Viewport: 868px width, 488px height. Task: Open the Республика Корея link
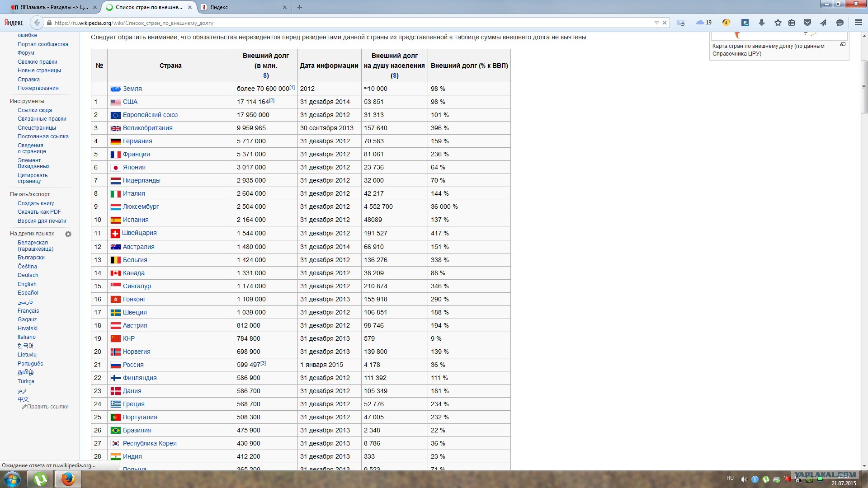coord(150,444)
